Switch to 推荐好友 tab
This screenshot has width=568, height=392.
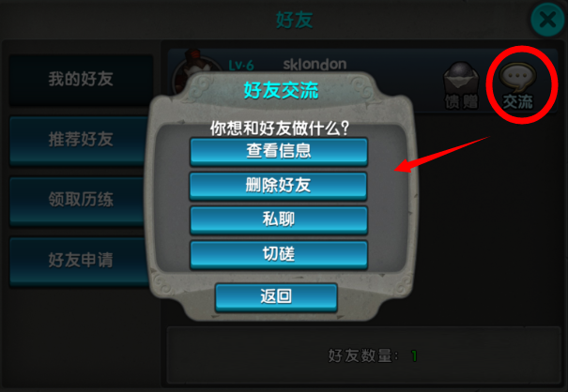click(x=81, y=140)
